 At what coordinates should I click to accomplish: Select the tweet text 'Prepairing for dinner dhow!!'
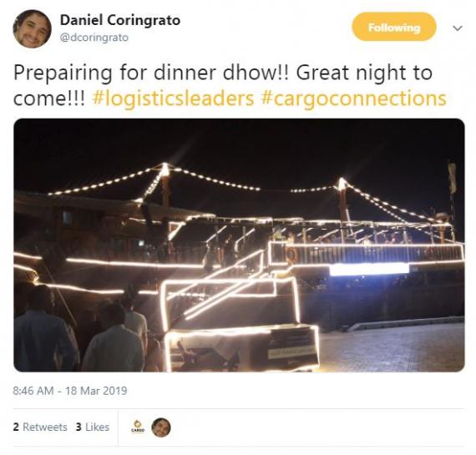(151, 73)
